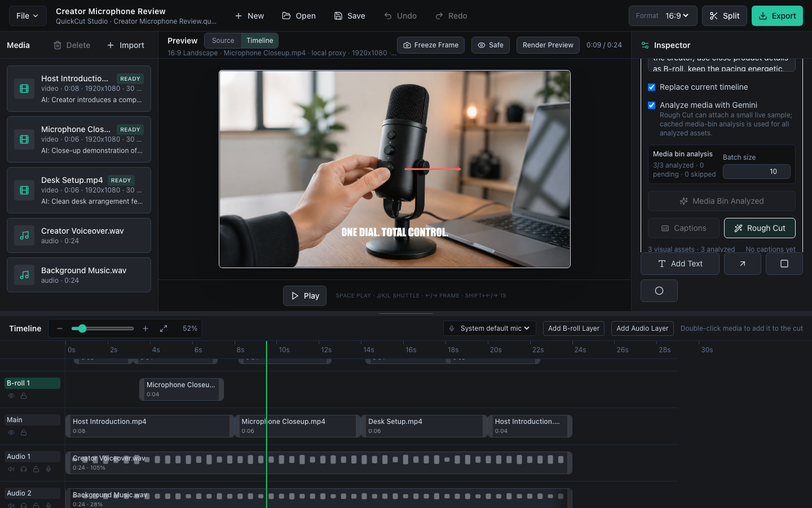Select Microphone Closeup media film icon
812x508 pixels.
click(x=24, y=139)
